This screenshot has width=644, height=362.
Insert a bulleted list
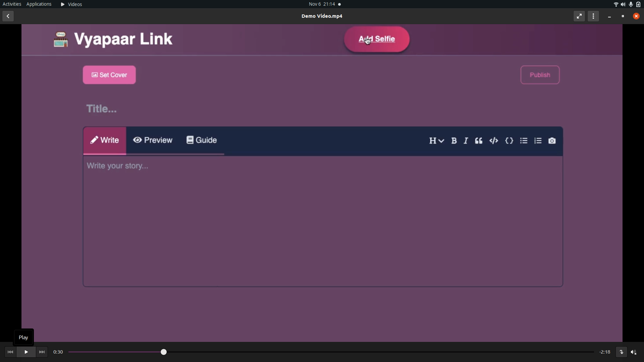pos(524,141)
